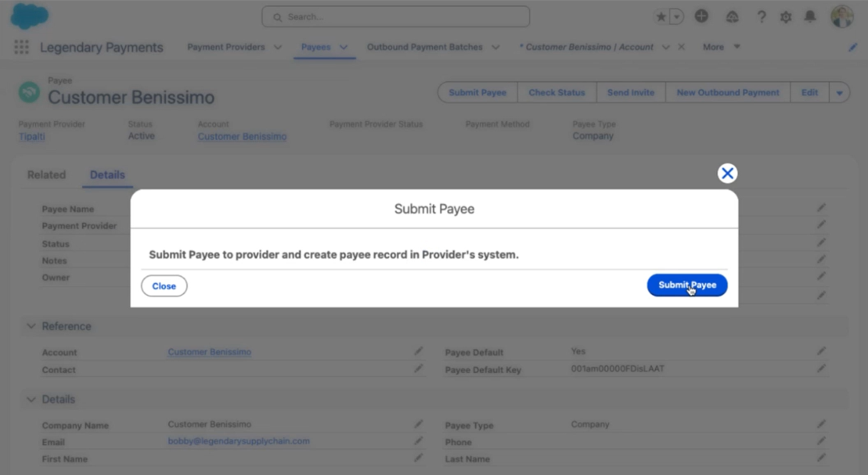Confirm with the blue Submit Payee button

[687, 285]
